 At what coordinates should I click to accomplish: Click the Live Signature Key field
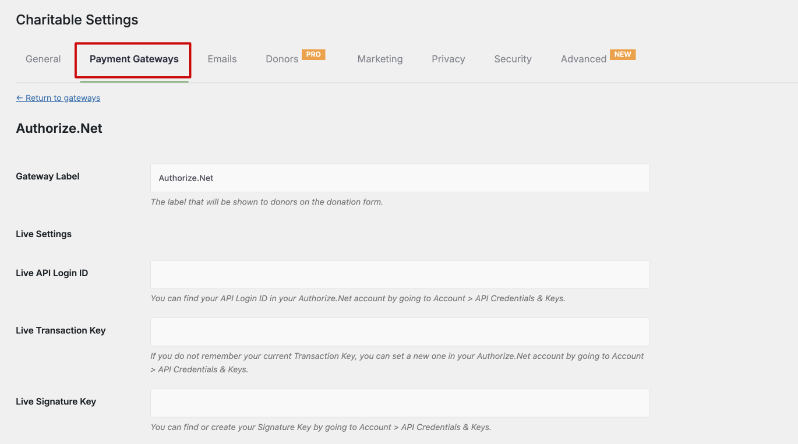pyautogui.click(x=400, y=403)
